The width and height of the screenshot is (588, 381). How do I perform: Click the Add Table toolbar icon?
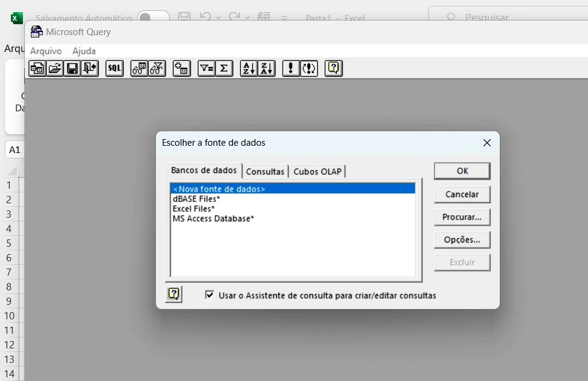[181, 68]
